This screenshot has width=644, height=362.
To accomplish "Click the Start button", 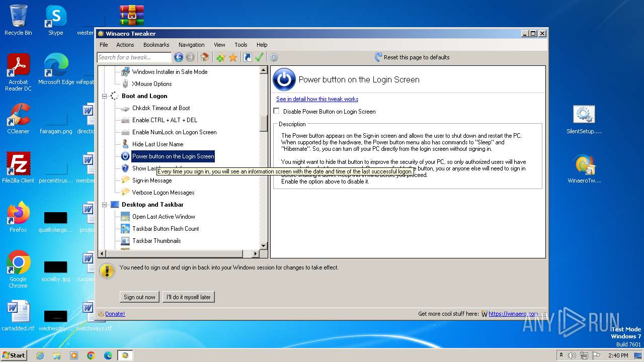I will coord(14,355).
